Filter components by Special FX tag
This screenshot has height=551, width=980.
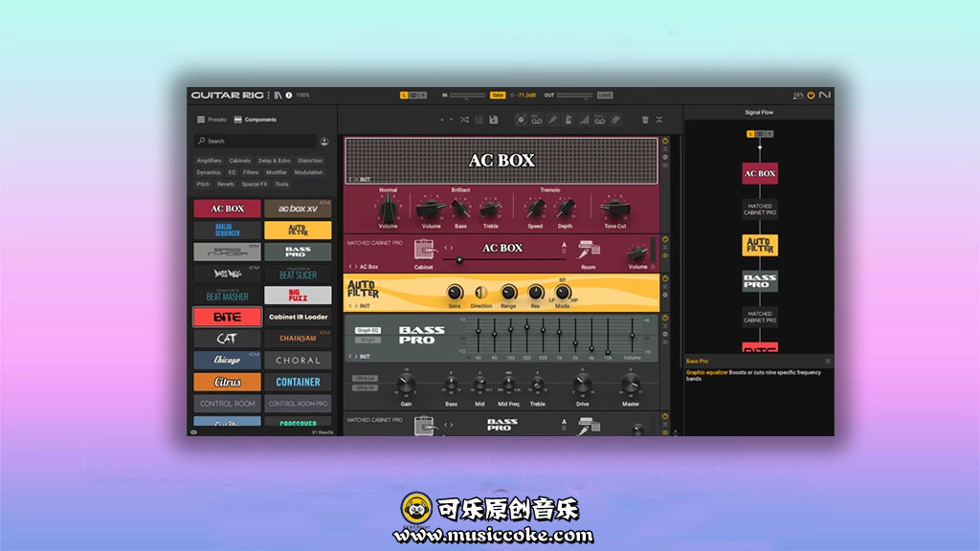(x=255, y=185)
